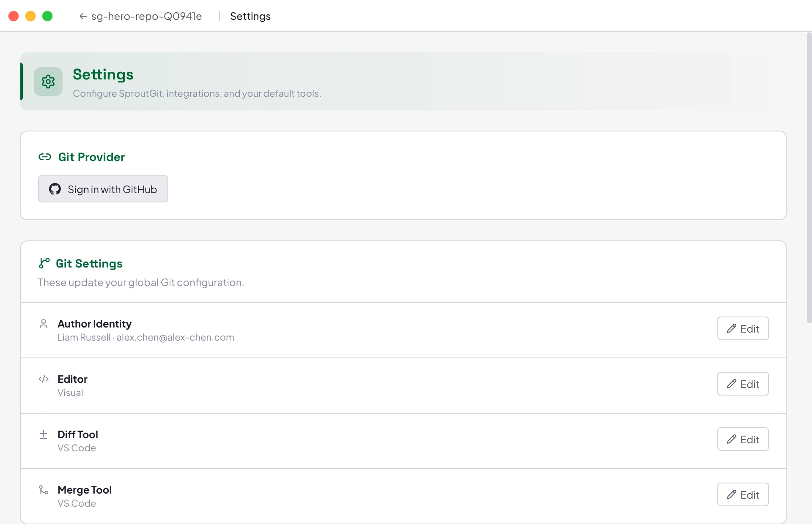Sign in with GitHub
Viewport: 812px width, 524px height.
(103, 189)
